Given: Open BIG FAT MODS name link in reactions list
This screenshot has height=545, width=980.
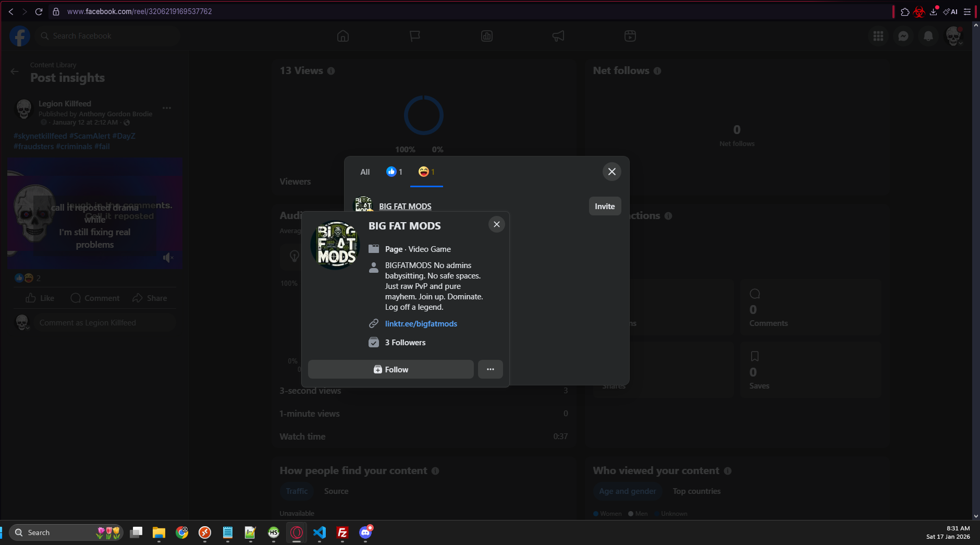Looking at the screenshot, I should click(405, 207).
